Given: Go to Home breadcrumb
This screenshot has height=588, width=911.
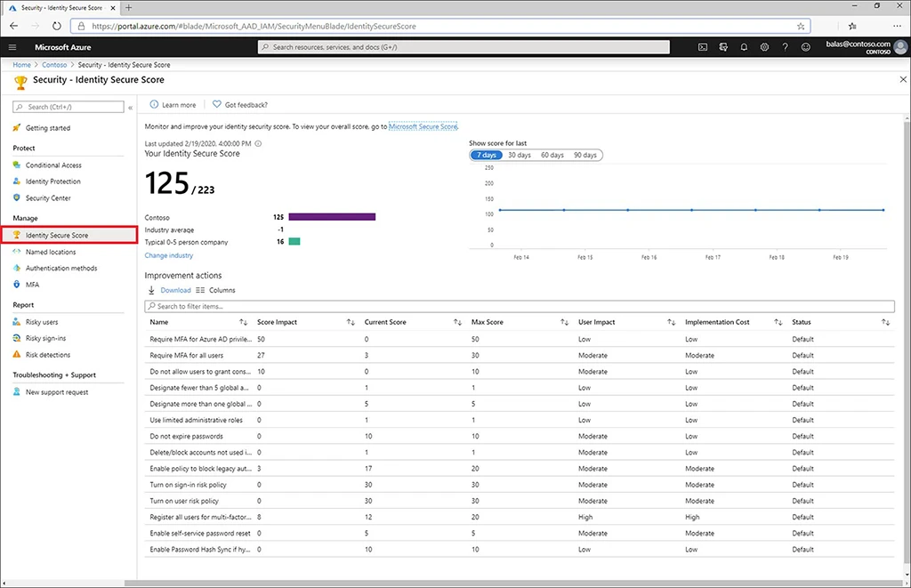Looking at the screenshot, I should 21,65.
